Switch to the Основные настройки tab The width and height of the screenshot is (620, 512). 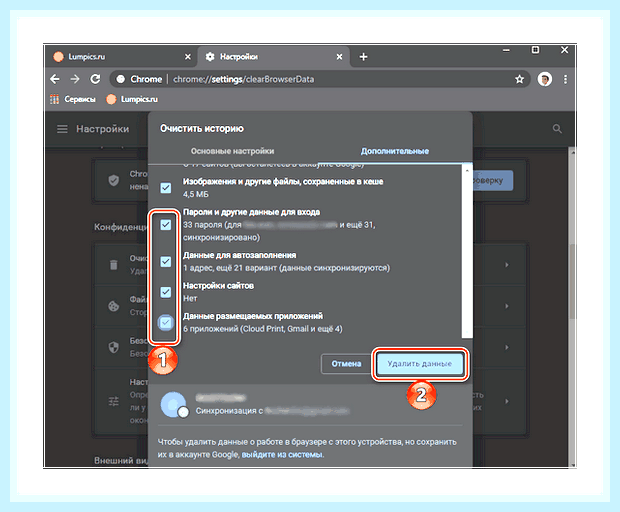(x=232, y=151)
